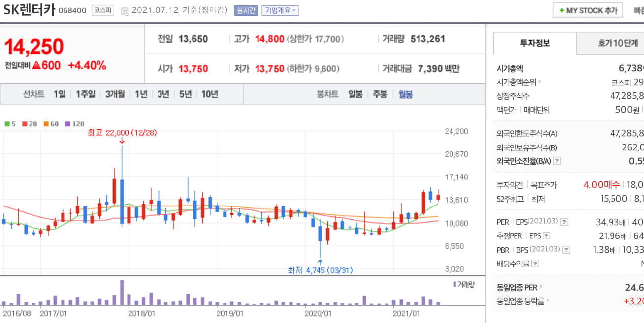Switch candle chart to 주봉
The width and height of the screenshot is (644, 323).
(x=380, y=94)
